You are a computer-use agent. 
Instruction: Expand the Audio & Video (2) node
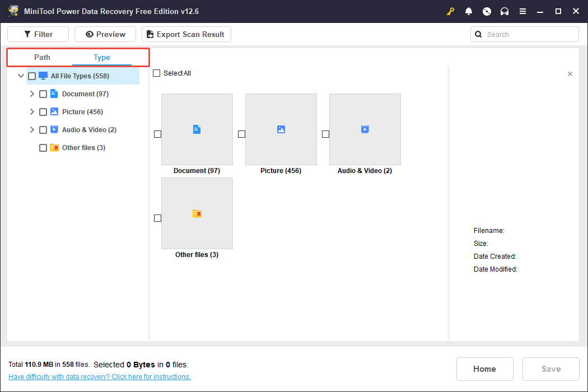point(32,129)
